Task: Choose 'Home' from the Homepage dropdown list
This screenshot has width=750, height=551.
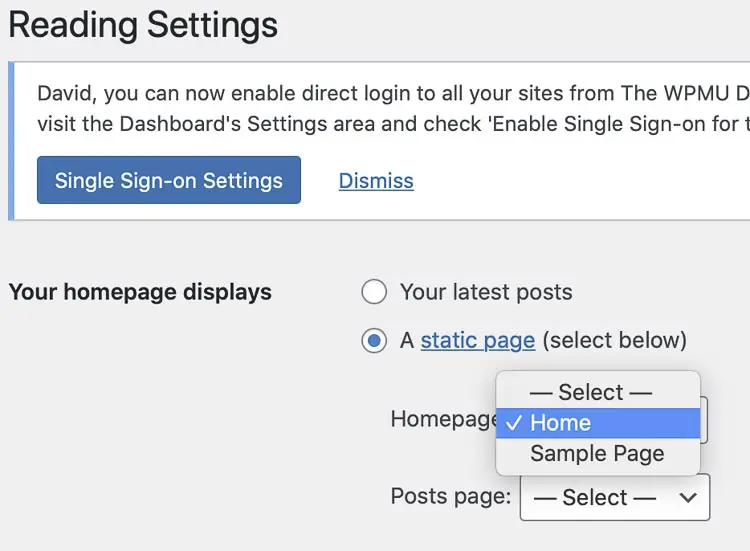Action: coord(560,423)
